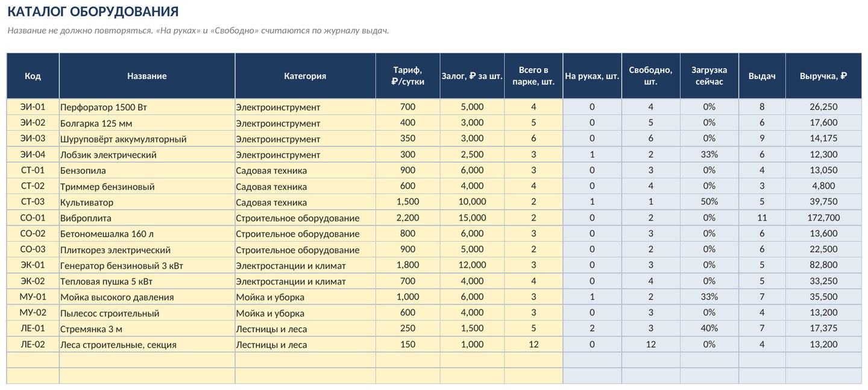Image resolution: width=868 pixels, height=390 pixels.
Task: Select code cell «СО-01»
Action: tap(33, 218)
